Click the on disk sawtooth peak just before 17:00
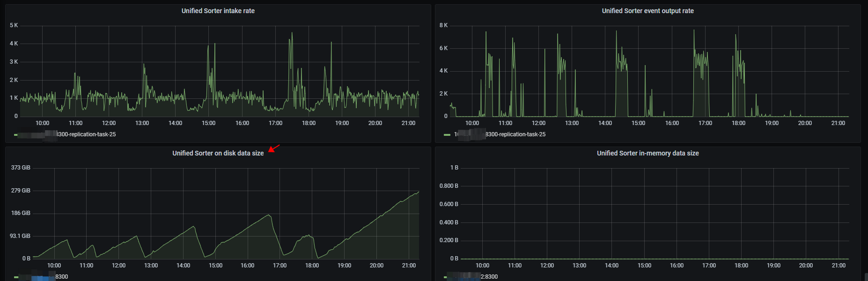868x281 pixels. click(x=269, y=215)
